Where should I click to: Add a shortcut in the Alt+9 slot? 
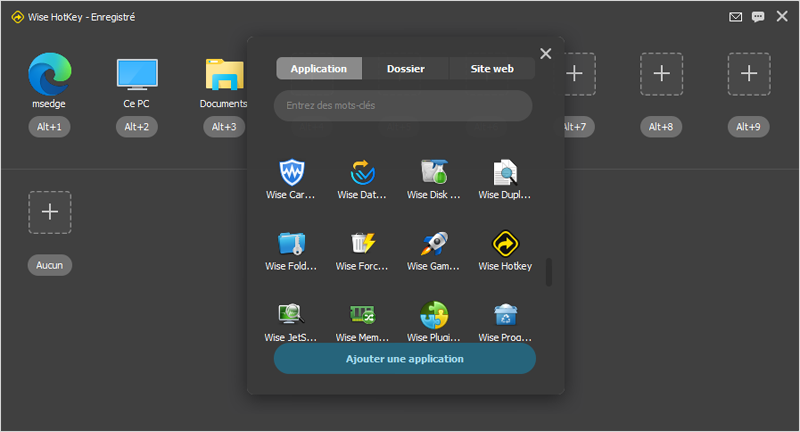[749, 73]
